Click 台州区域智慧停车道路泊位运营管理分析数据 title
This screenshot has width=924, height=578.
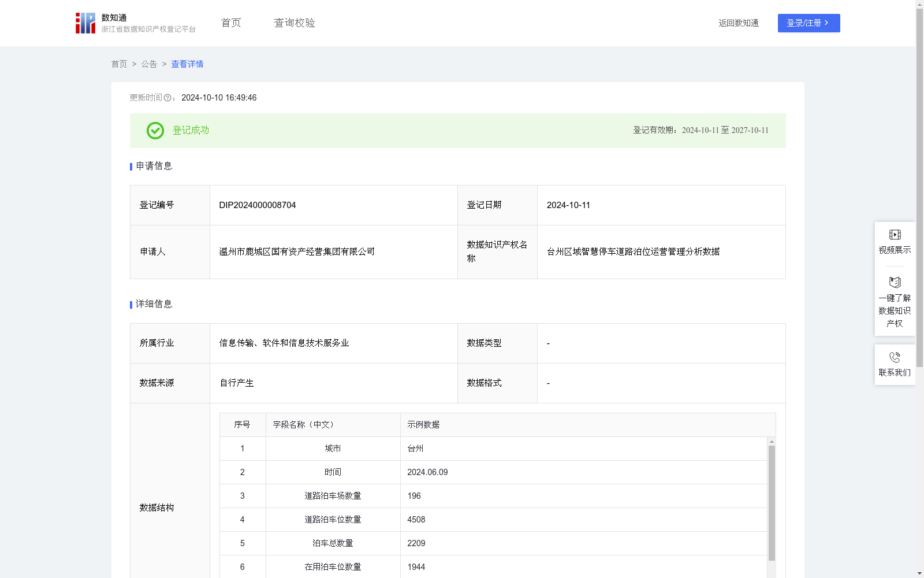633,252
